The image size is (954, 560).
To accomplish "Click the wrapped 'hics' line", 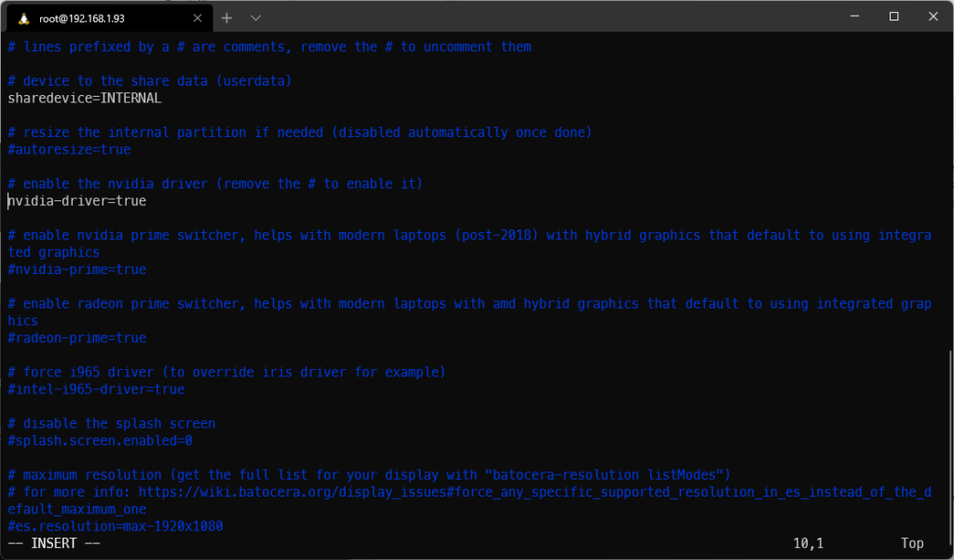I will click(23, 321).
